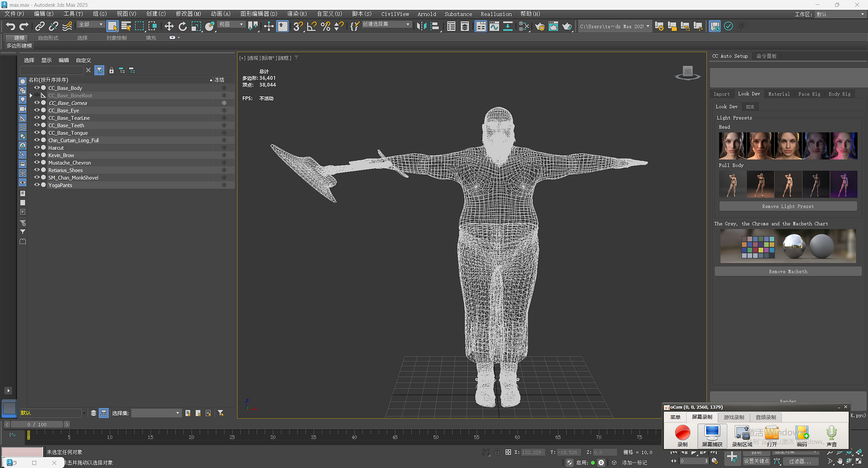Toggle freeze for CC_Base_Body

224,88
